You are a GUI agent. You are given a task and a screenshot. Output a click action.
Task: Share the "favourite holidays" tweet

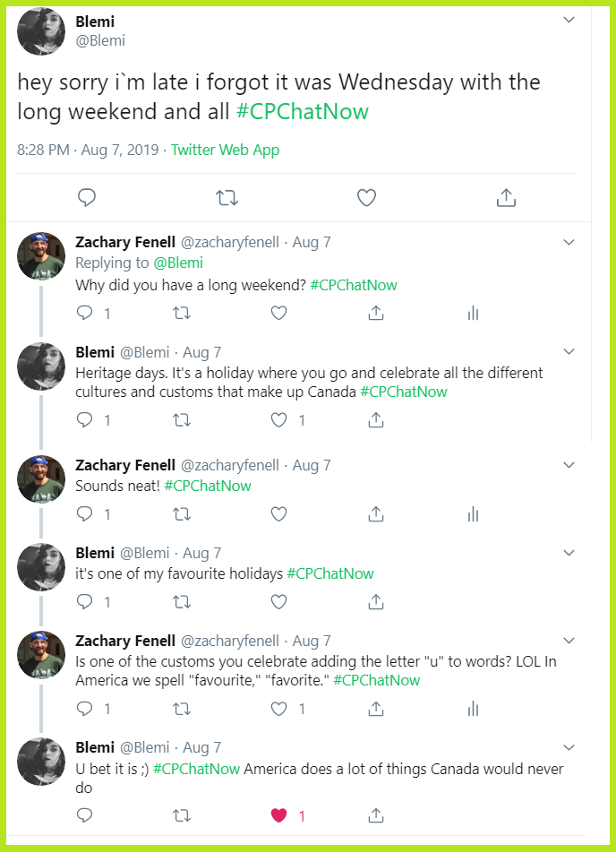[376, 601]
